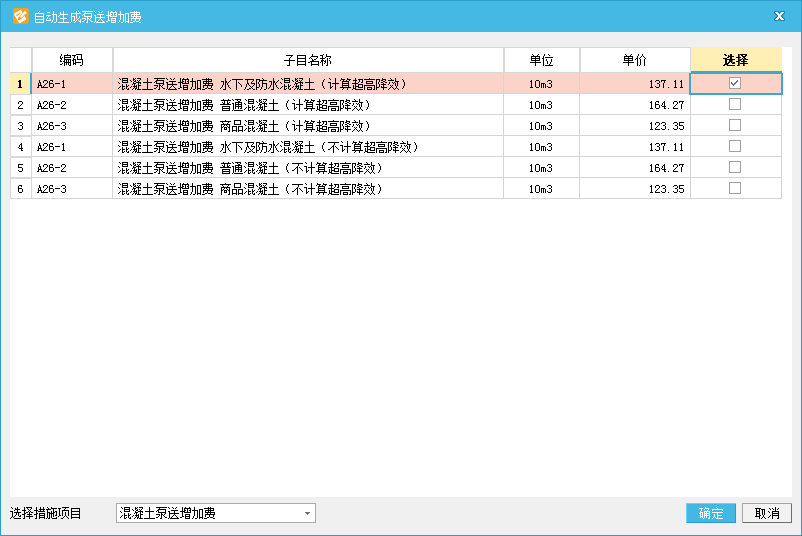
Task: Tick the checkbox for row 2 普通混凝土（计算超高降效）
Action: tap(735, 105)
